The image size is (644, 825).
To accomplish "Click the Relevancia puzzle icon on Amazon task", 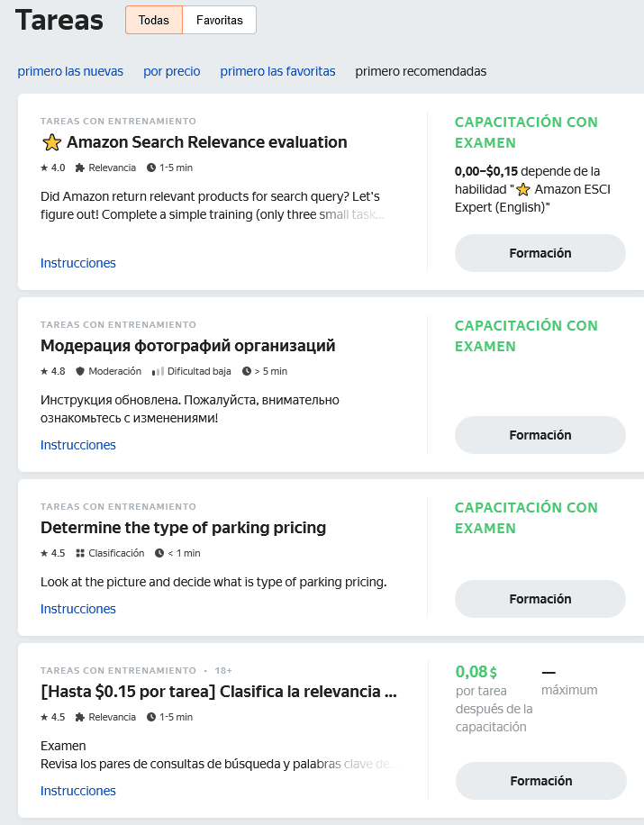I will coord(80,168).
